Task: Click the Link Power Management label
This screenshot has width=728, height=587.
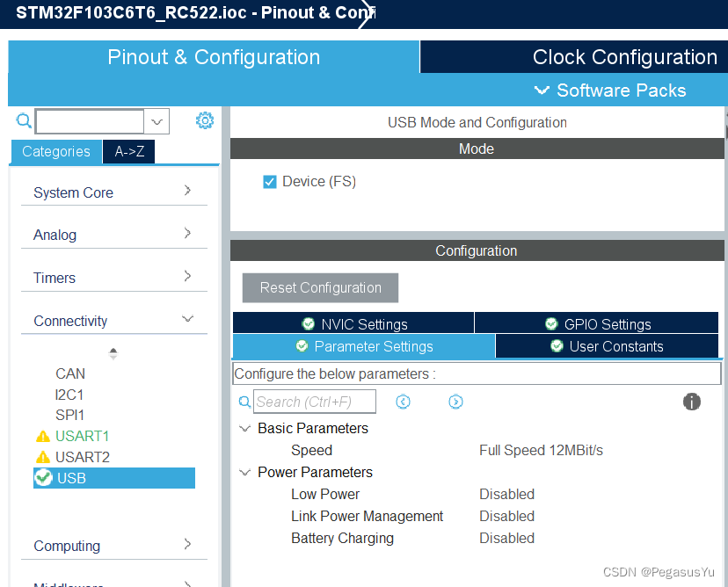Action: 367,516
